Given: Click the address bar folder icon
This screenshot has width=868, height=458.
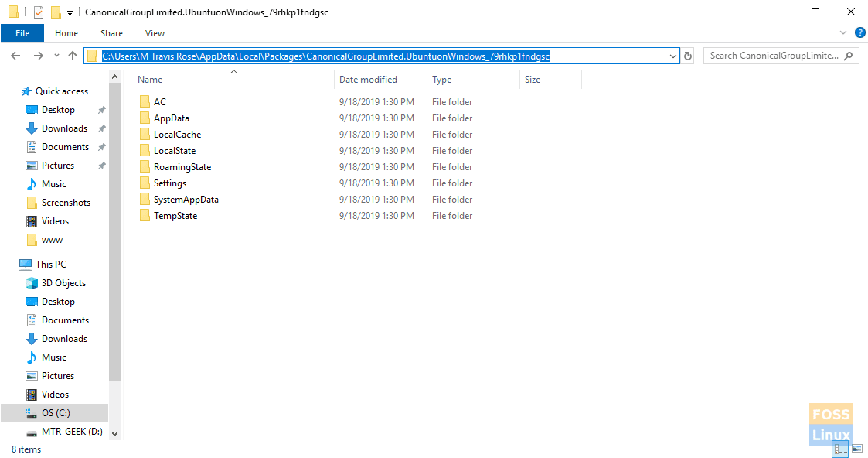Looking at the screenshot, I should [x=93, y=56].
